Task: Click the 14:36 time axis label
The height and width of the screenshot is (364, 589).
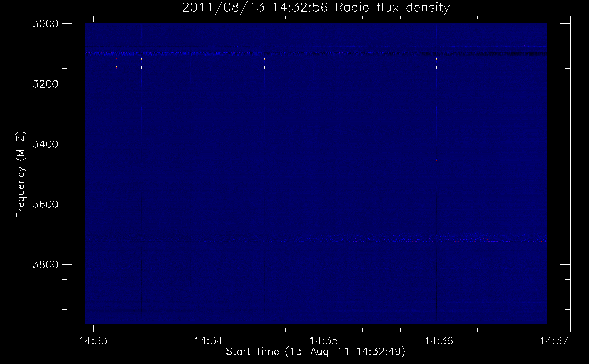Action: 439,341
